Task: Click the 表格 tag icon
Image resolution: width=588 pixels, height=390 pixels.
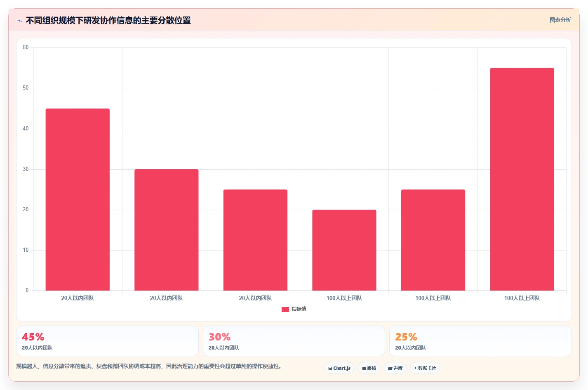Action: click(364, 368)
